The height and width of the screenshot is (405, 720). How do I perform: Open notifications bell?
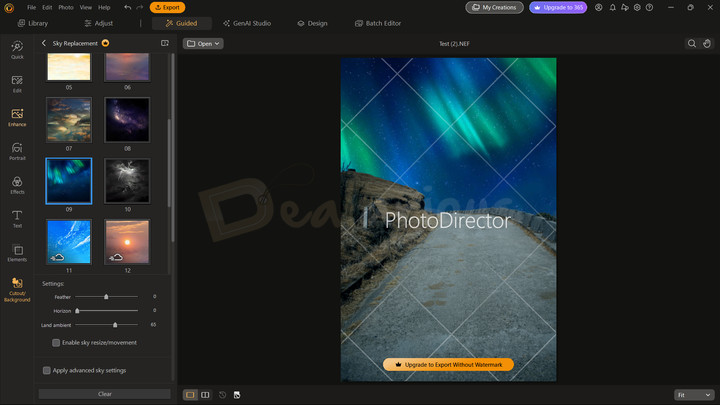point(613,7)
